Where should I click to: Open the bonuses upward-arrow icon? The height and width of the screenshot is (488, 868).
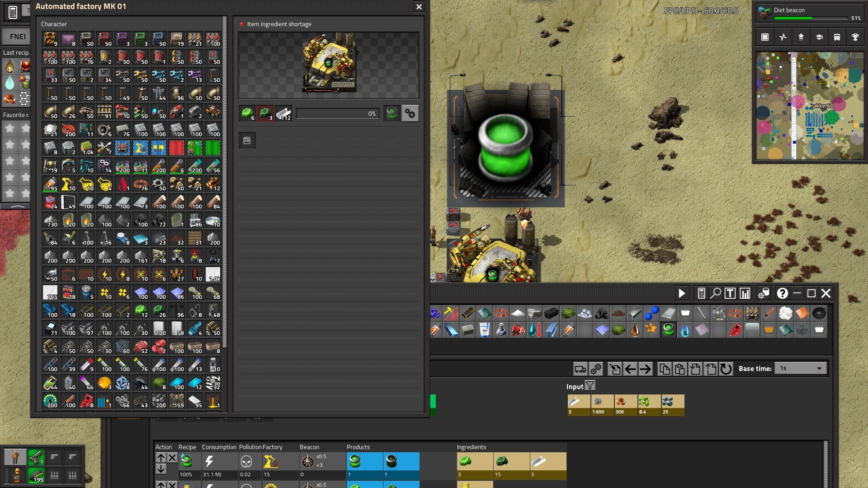(x=801, y=37)
